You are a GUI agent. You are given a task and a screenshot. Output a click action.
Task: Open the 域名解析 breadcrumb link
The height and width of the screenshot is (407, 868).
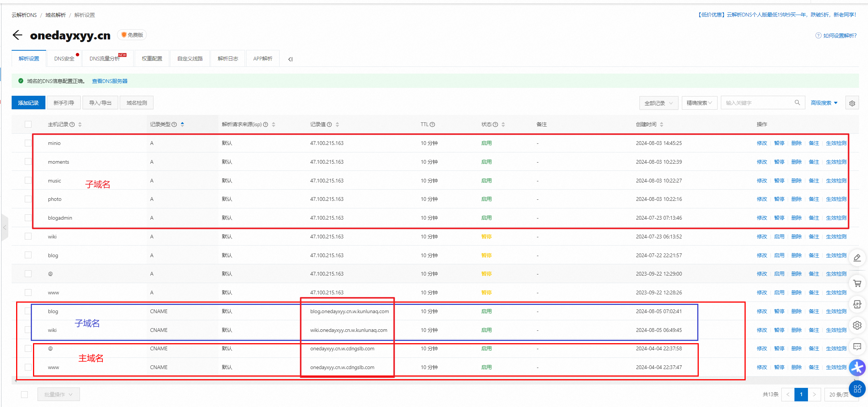[56, 15]
